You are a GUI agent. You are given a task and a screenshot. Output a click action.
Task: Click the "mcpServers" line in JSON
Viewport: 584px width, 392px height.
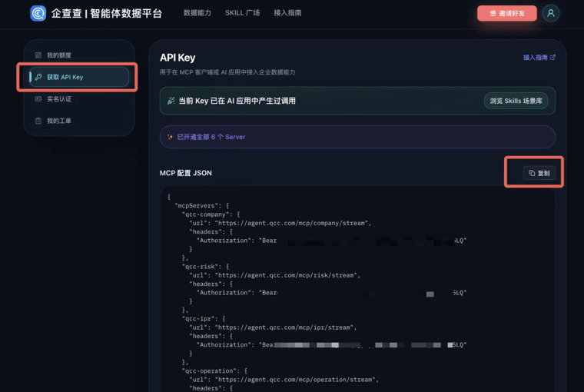coord(201,206)
